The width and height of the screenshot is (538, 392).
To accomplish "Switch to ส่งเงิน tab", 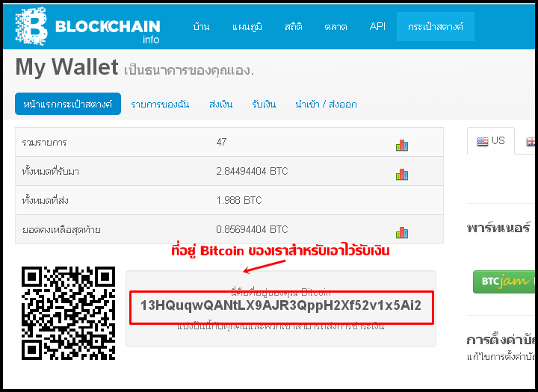I will click(220, 105).
